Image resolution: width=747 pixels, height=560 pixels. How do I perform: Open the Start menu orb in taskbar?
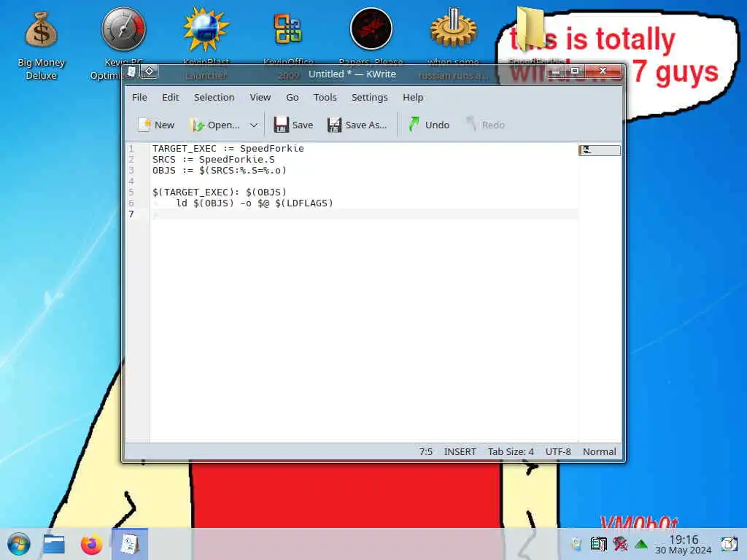pos(18,544)
